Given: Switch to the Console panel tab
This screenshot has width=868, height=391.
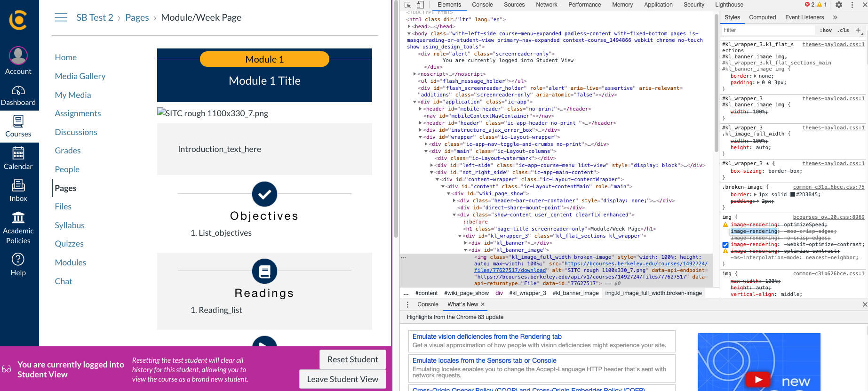Looking at the screenshot, I should [x=482, y=5].
